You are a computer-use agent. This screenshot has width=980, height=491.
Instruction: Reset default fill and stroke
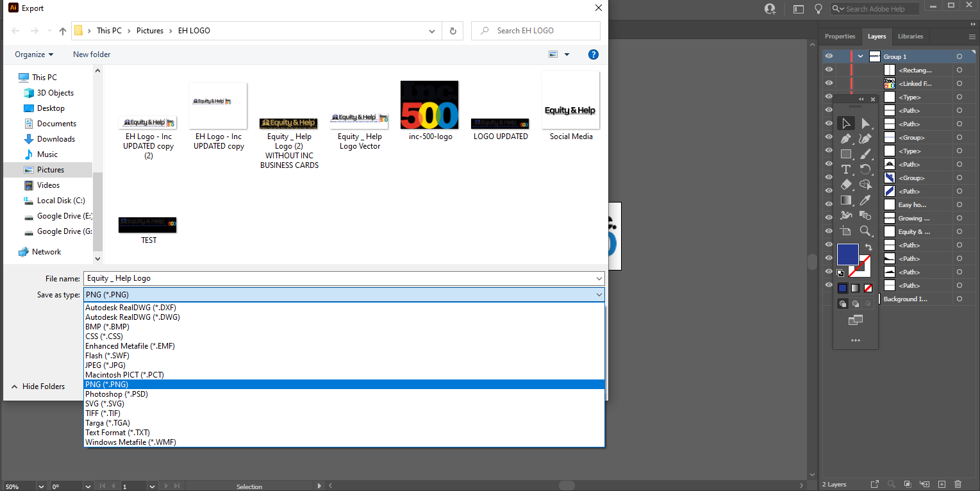click(x=840, y=272)
